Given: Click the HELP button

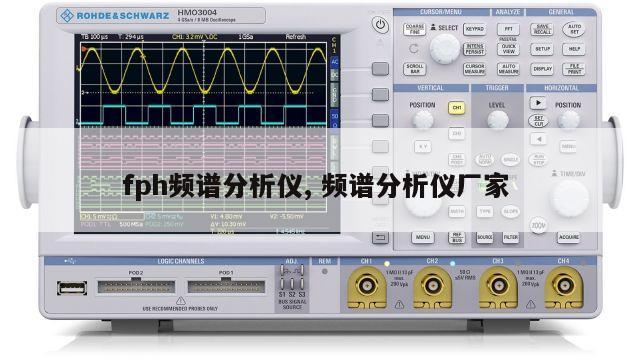Looking at the screenshot, I should tap(574, 49).
